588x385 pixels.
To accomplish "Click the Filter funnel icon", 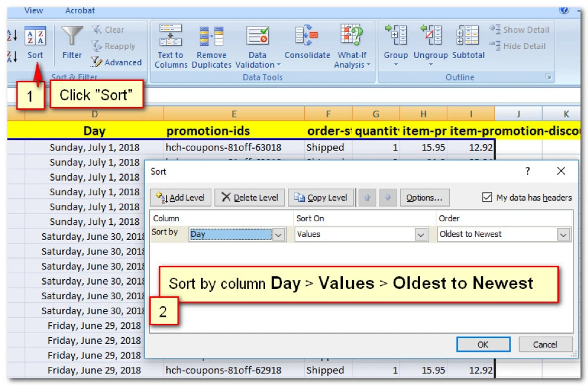I will 72,37.
